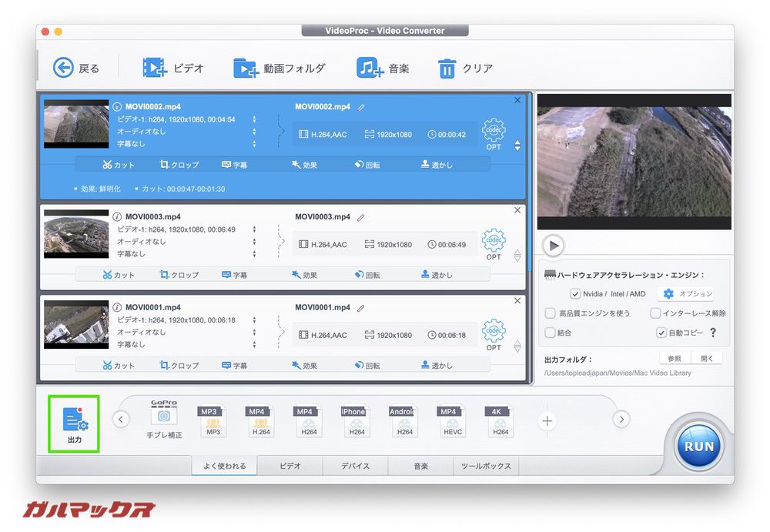Clear the file list with the クリア trash icon
This screenshot has width=770, height=532.
tap(447, 67)
